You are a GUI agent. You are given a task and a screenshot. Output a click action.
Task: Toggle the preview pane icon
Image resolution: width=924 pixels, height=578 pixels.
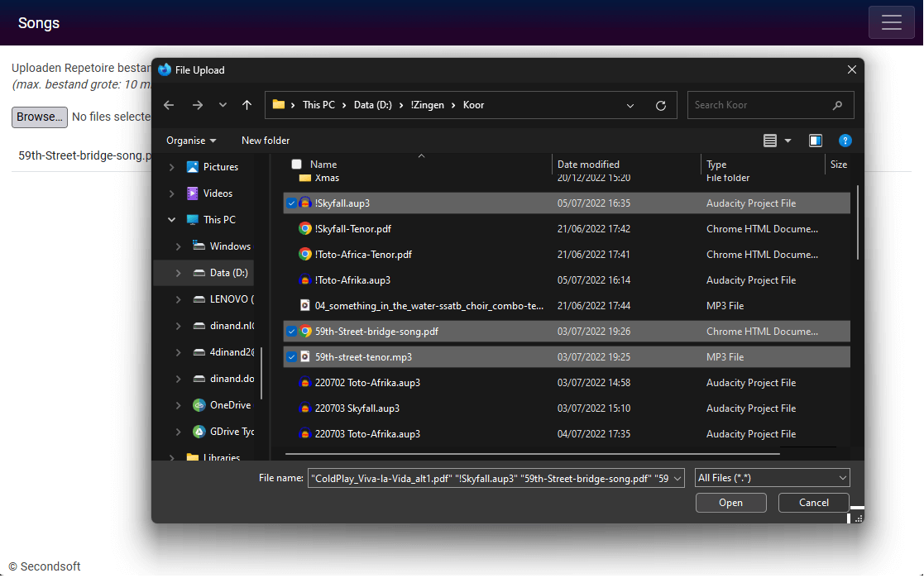click(x=816, y=141)
